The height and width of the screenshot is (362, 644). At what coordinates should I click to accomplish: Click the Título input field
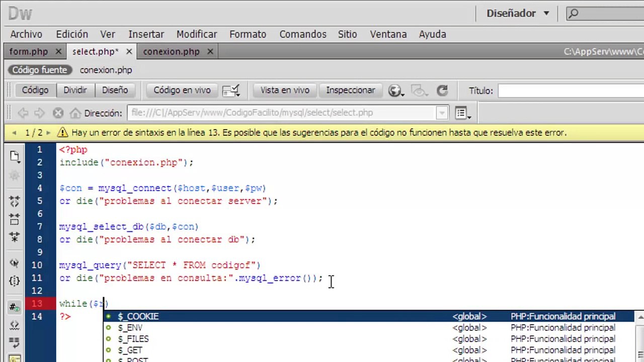(x=571, y=90)
